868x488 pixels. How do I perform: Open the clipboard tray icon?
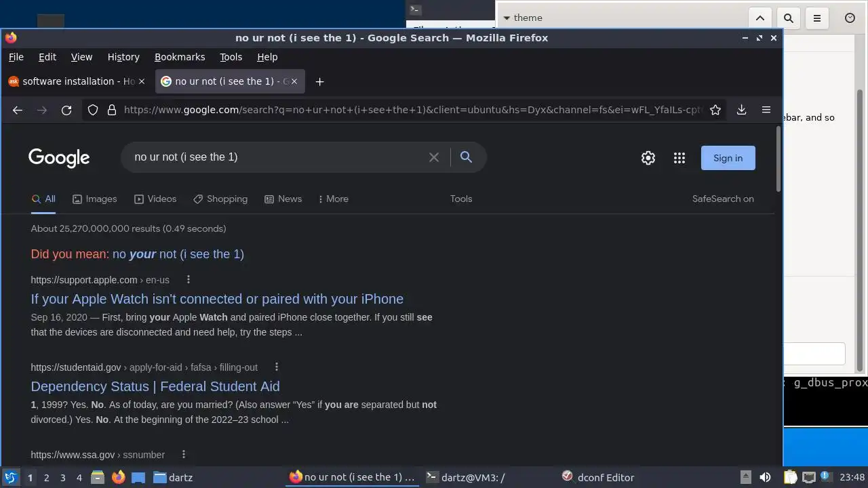pyautogui.click(x=790, y=477)
